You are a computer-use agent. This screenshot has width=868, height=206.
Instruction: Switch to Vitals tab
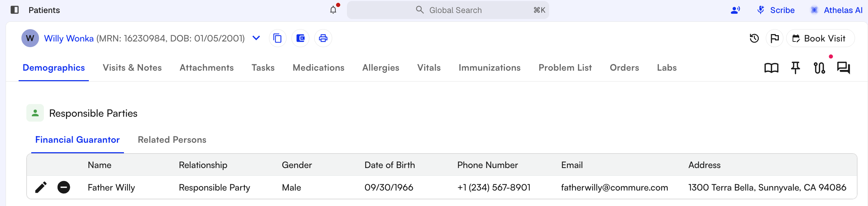tap(429, 68)
